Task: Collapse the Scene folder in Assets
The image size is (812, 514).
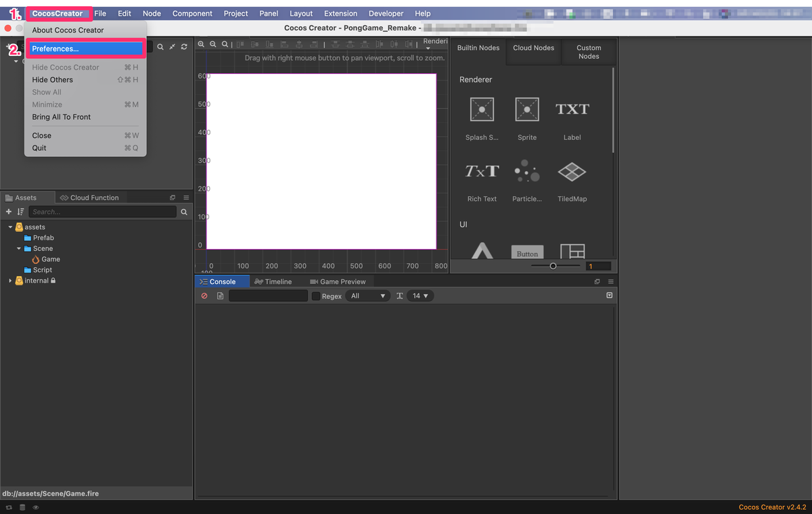Action: [19, 249]
